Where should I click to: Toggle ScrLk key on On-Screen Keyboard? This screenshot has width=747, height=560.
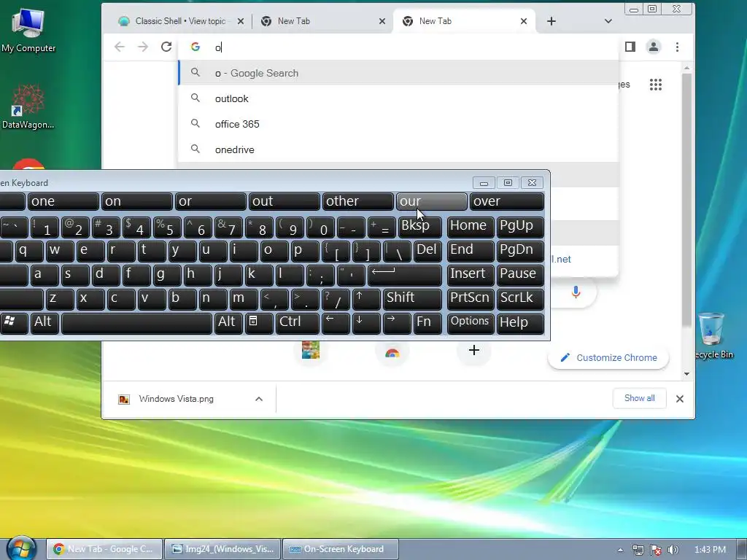[520, 298]
